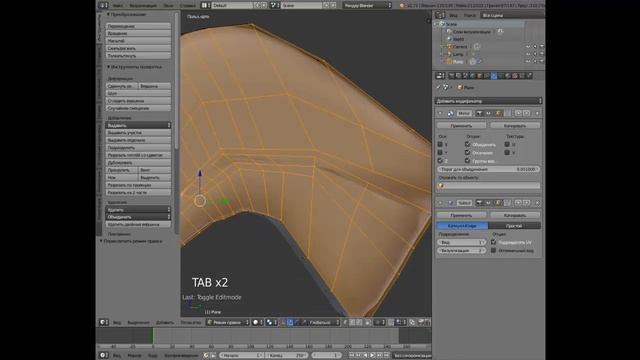The image size is (640, 360).
Task: Click the scene browse icon
Action: [275, 5]
